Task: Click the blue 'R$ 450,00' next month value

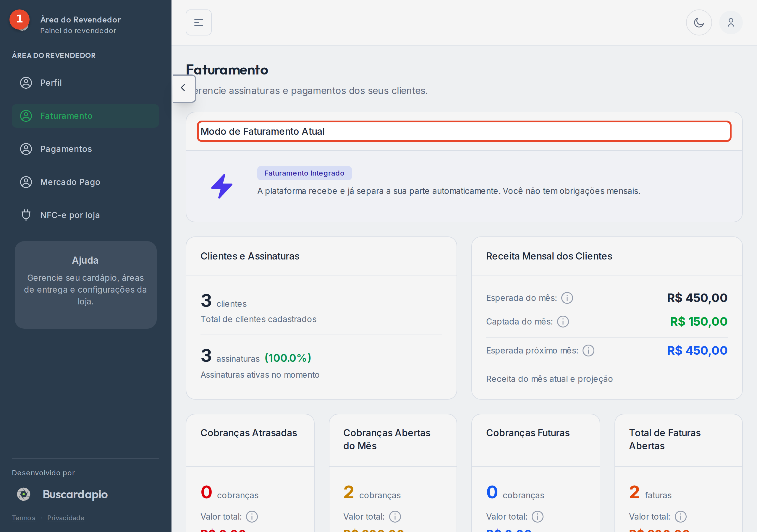Action: [697, 351]
